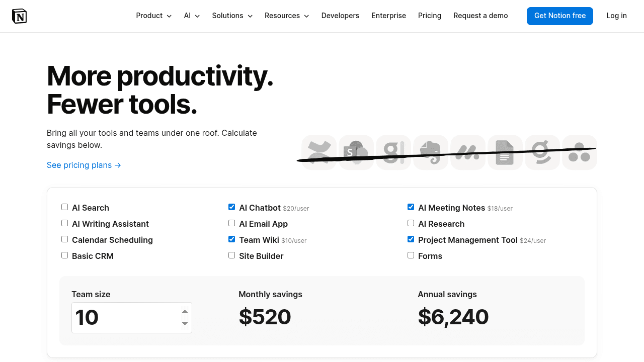Click the Google Docs document icon

(505, 152)
